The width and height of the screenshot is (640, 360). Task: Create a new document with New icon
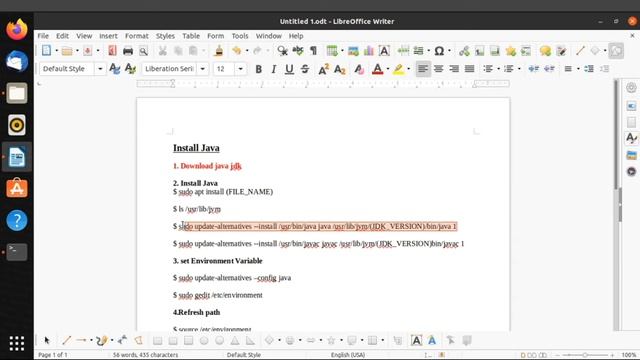[46, 51]
